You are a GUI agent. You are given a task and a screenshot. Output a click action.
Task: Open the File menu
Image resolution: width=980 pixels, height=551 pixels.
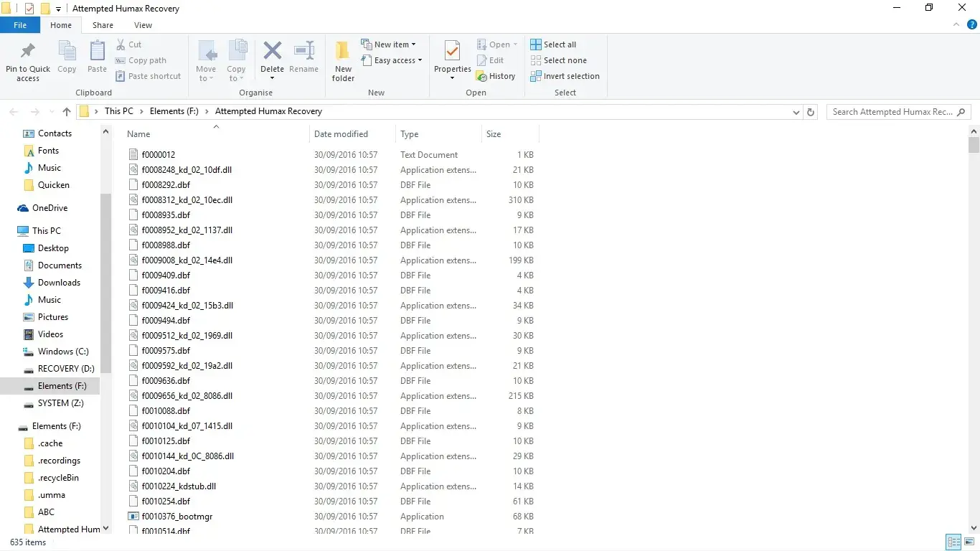tap(20, 25)
